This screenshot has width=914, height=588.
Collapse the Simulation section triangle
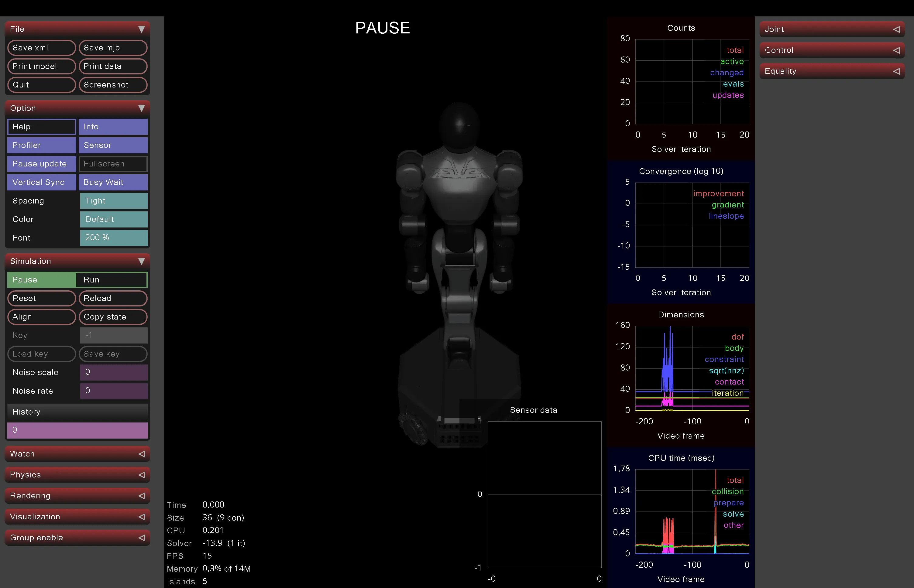[141, 261]
